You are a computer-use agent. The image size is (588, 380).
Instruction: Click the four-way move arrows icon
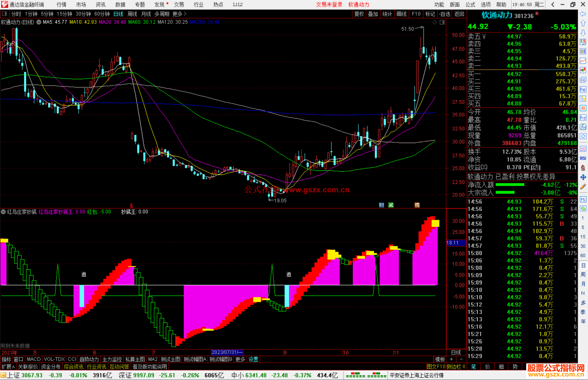pyautogui.click(x=583, y=178)
